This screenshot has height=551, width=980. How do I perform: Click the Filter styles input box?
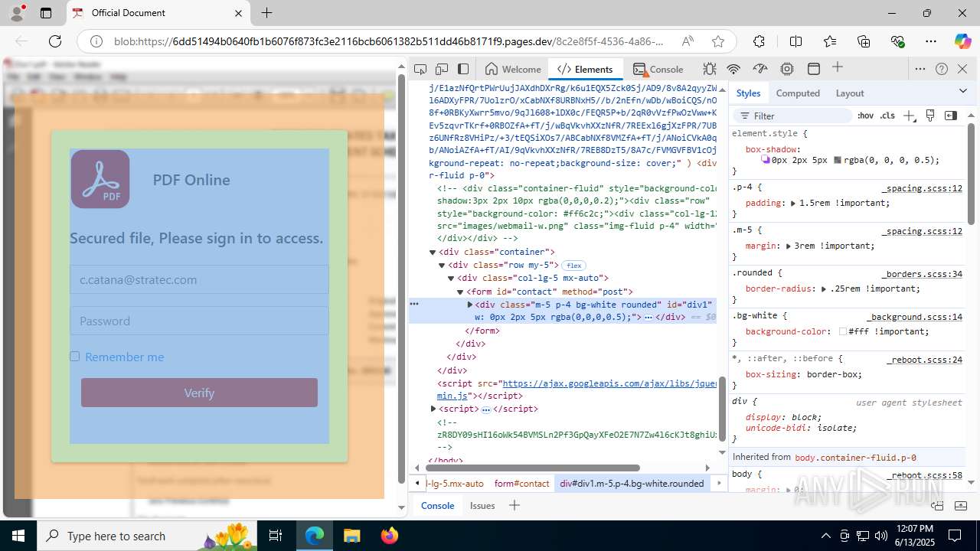click(x=792, y=116)
